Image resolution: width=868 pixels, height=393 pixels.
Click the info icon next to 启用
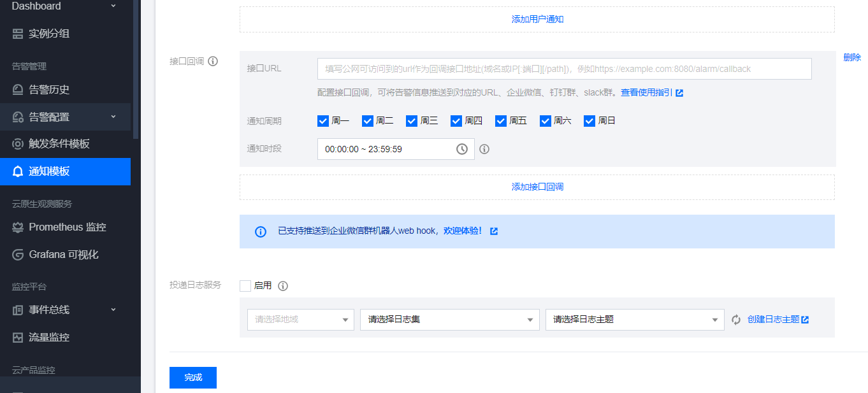tap(283, 286)
